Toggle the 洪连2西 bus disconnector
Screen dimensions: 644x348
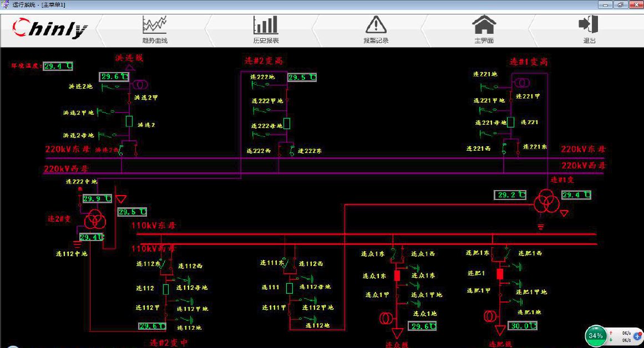[121, 150]
